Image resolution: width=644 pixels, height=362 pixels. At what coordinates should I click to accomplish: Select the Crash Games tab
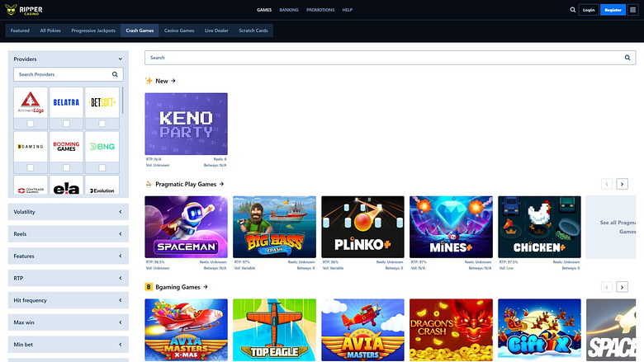click(140, 31)
